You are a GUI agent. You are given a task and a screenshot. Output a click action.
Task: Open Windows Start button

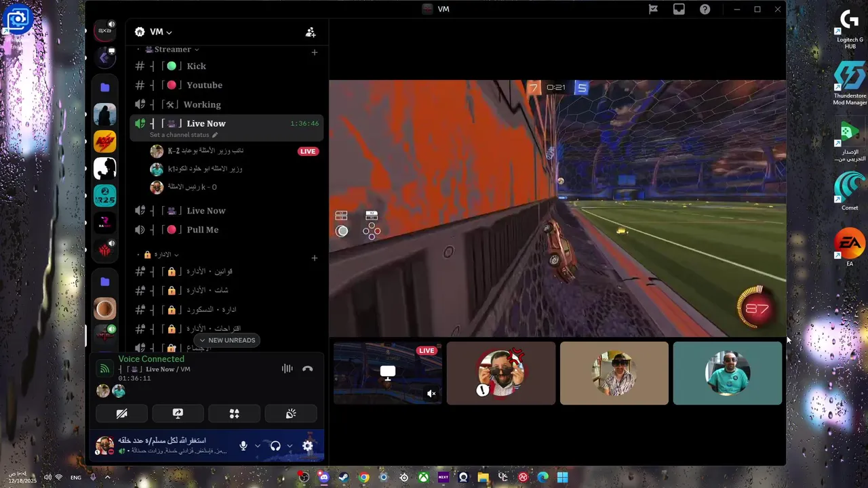[562, 477]
